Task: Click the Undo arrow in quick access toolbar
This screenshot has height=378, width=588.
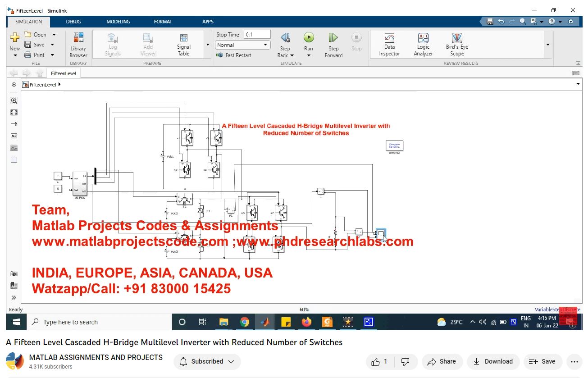Action: (x=501, y=21)
